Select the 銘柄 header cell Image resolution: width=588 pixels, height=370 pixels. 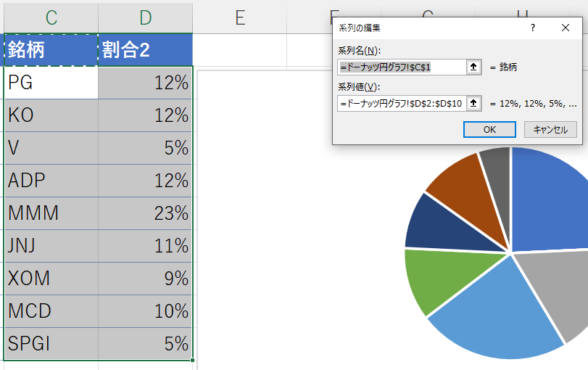pos(51,50)
